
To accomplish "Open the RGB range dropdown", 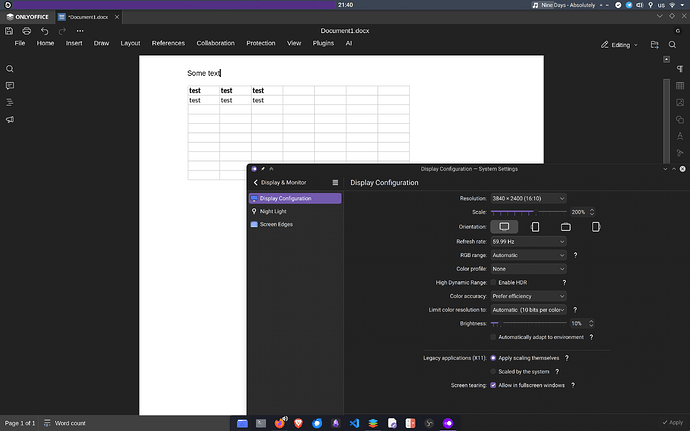I will (529, 255).
